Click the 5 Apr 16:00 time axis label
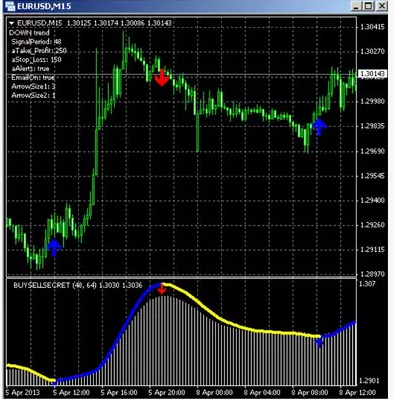Image resolution: width=394 pixels, height=399 pixels. (119, 392)
